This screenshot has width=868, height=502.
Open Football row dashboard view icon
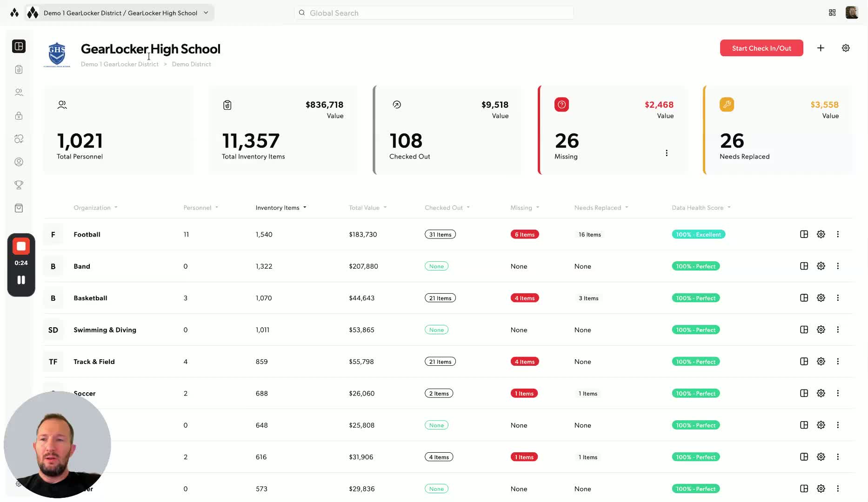pyautogui.click(x=804, y=234)
